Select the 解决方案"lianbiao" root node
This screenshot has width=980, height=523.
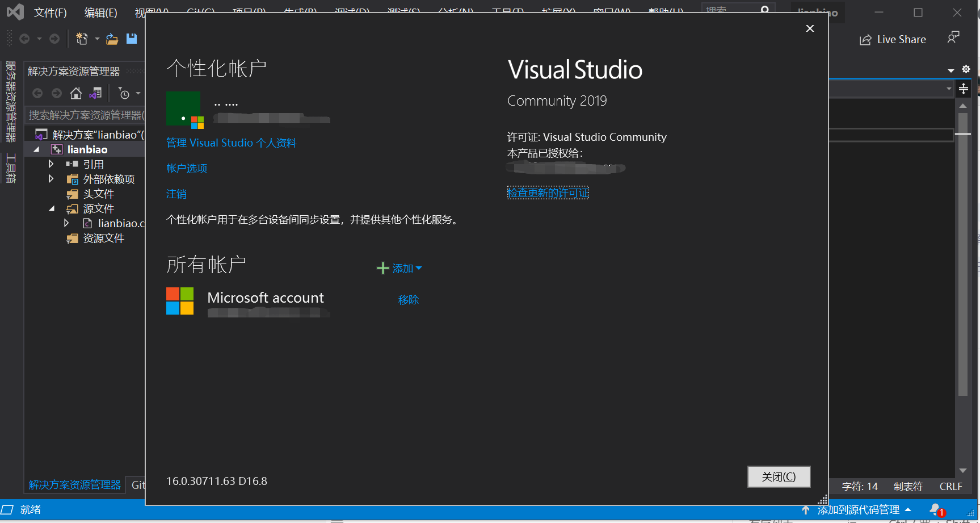[x=90, y=135]
